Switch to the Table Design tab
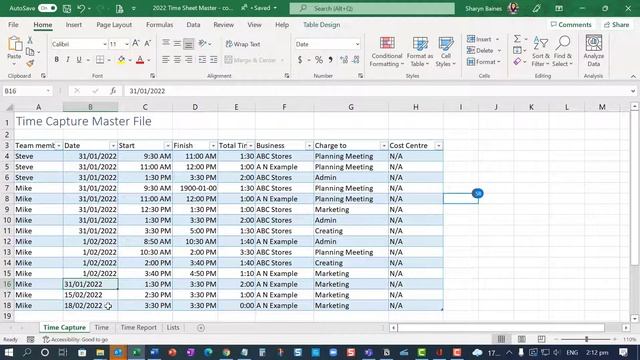 (x=321, y=24)
